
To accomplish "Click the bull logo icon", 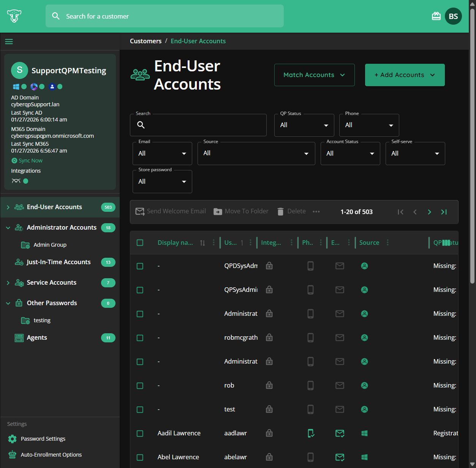I will (x=14, y=16).
